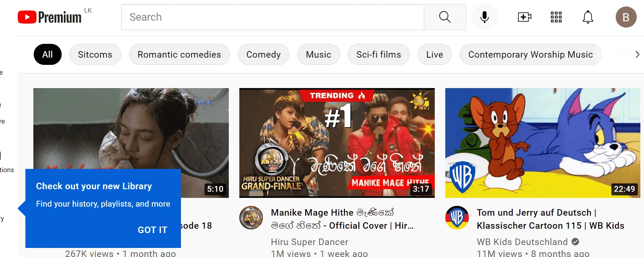The image size is (644, 257).
Task: Select Contemporary Worship Music chip
Action: click(531, 54)
